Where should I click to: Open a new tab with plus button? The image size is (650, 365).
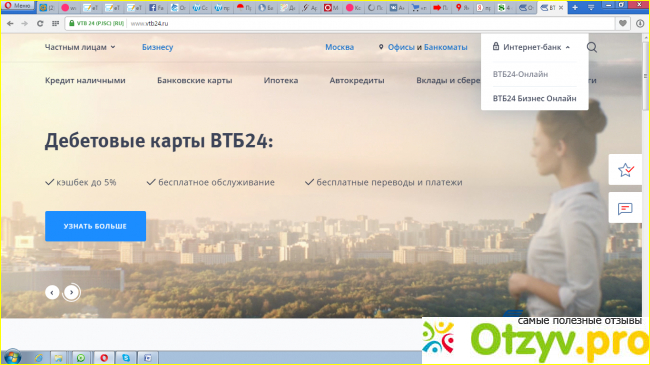pyautogui.click(x=575, y=7)
